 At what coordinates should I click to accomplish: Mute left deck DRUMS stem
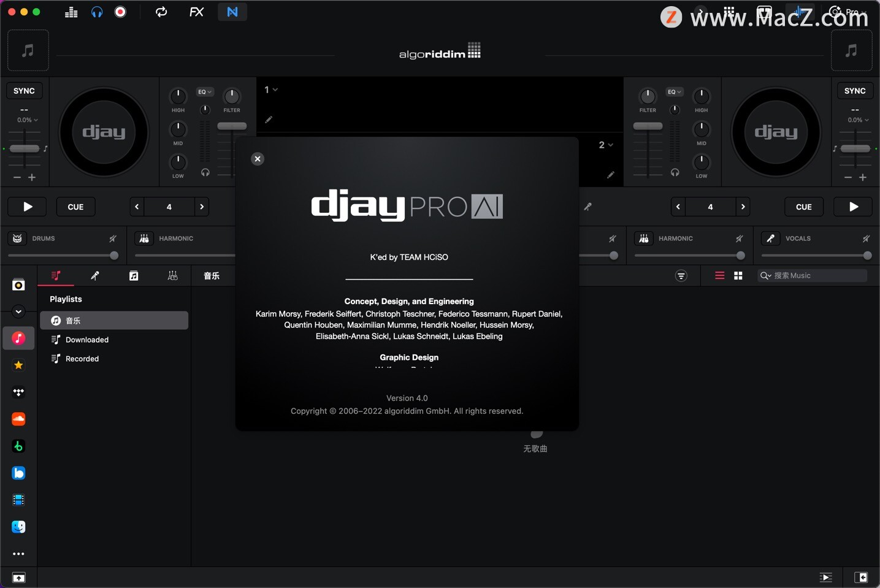coord(113,239)
